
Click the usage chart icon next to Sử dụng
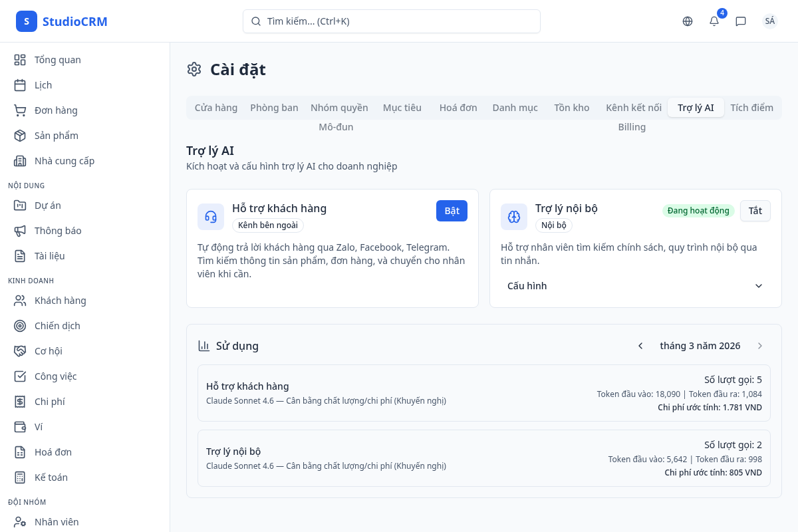pyautogui.click(x=203, y=346)
